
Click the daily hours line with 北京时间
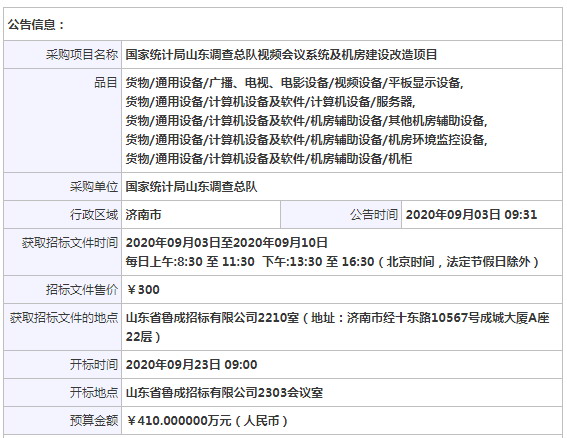click(332, 261)
